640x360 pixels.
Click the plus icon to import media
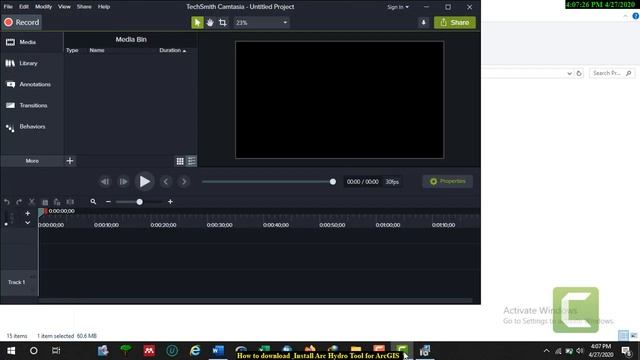coord(70,161)
